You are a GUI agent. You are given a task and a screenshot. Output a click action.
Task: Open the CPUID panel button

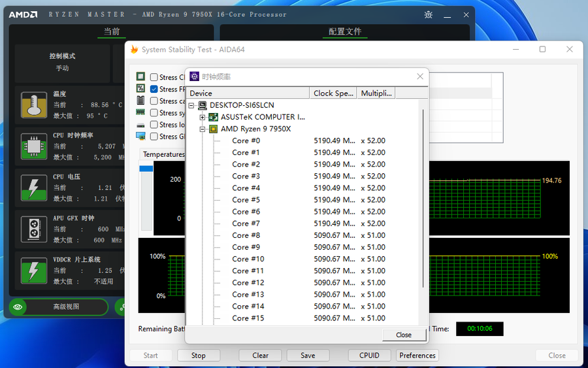(368, 356)
